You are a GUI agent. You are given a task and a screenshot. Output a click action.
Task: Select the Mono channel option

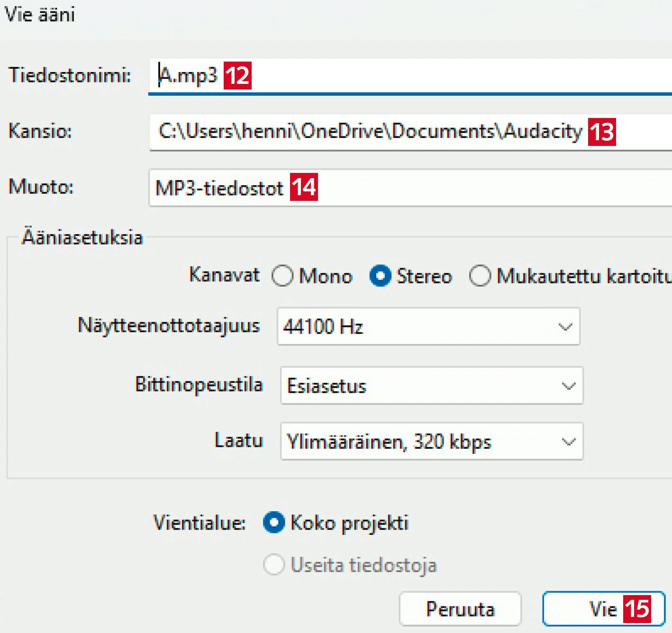(283, 276)
